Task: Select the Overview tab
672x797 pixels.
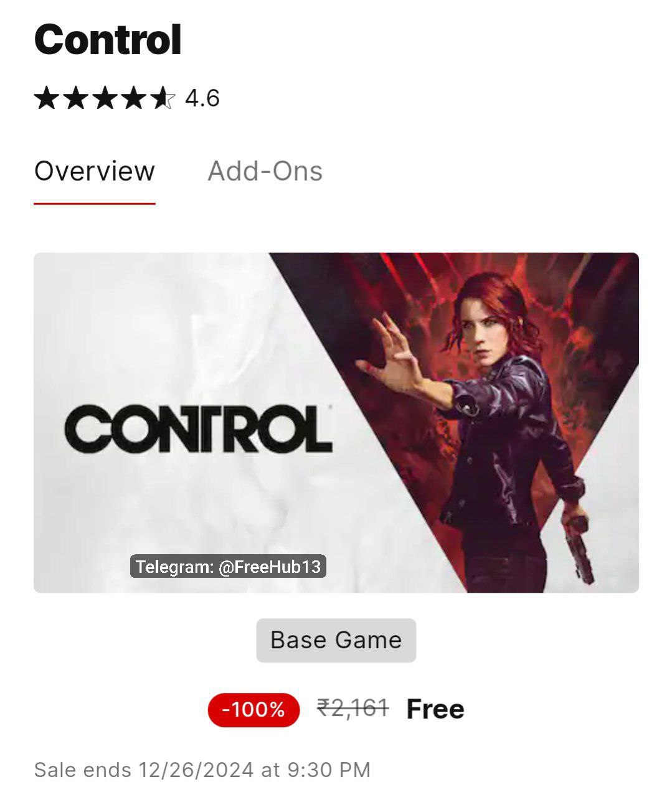Action: (x=94, y=171)
